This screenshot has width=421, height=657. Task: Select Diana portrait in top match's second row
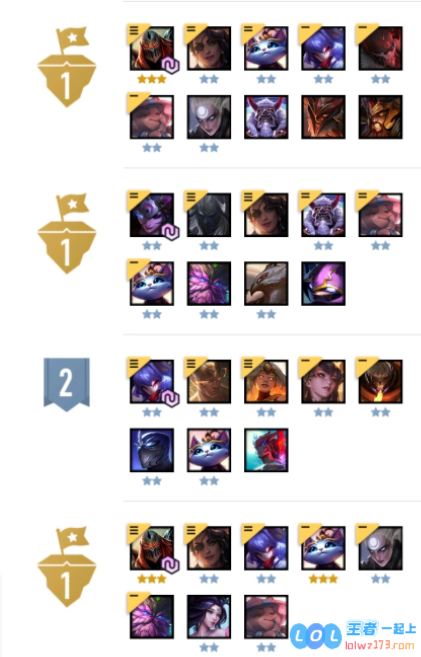click(x=209, y=117)
